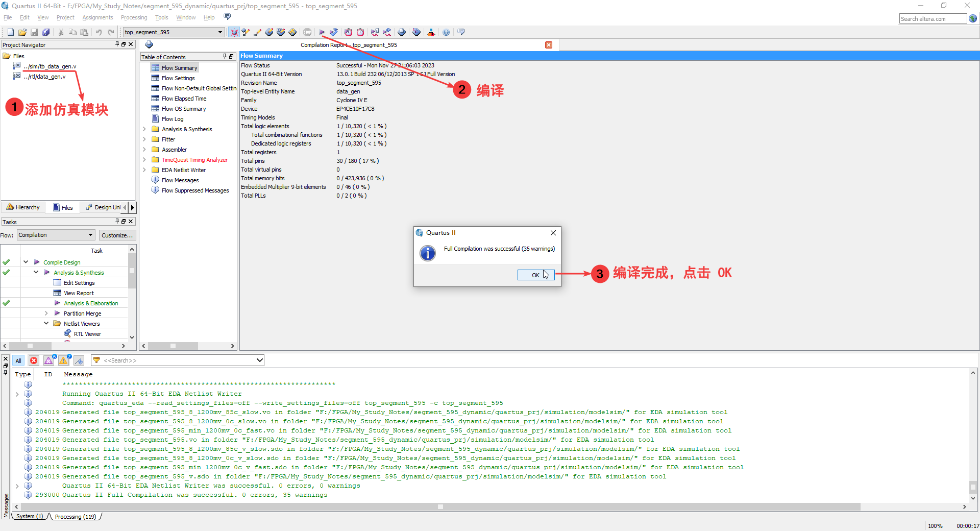980x531 pixels.
Task: Click the Cut scissors icon
Action: point(61,32)
